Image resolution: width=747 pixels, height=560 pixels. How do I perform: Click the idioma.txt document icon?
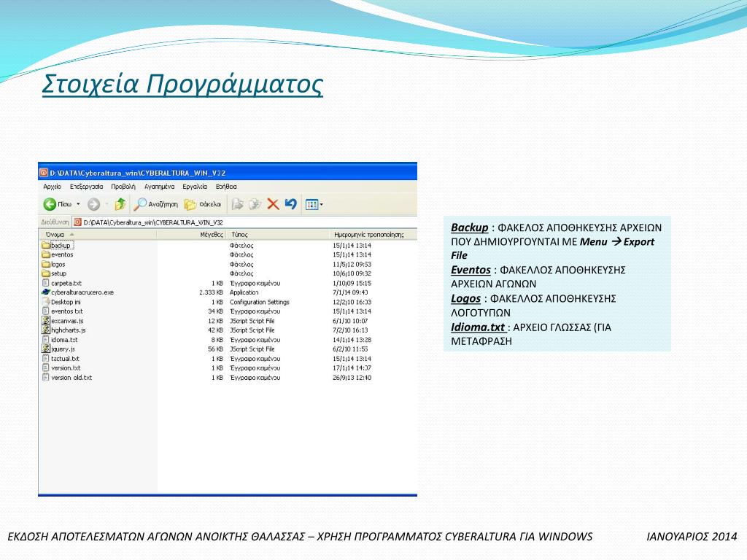(46, 340)
